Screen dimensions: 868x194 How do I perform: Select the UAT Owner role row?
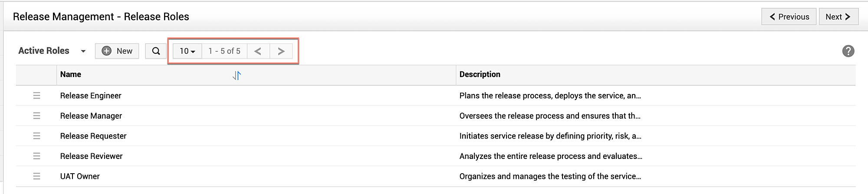pos(80,176)
